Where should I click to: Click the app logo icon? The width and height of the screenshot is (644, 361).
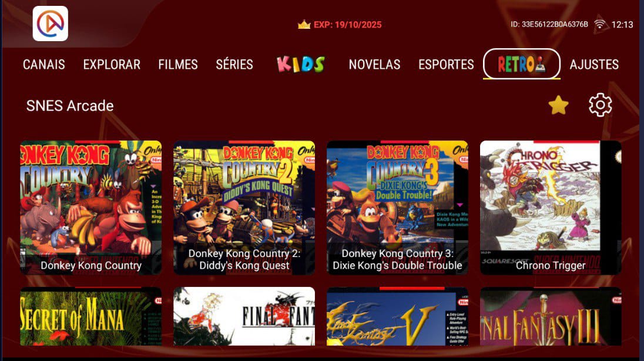pyautogui.click(x=51, y=24)
